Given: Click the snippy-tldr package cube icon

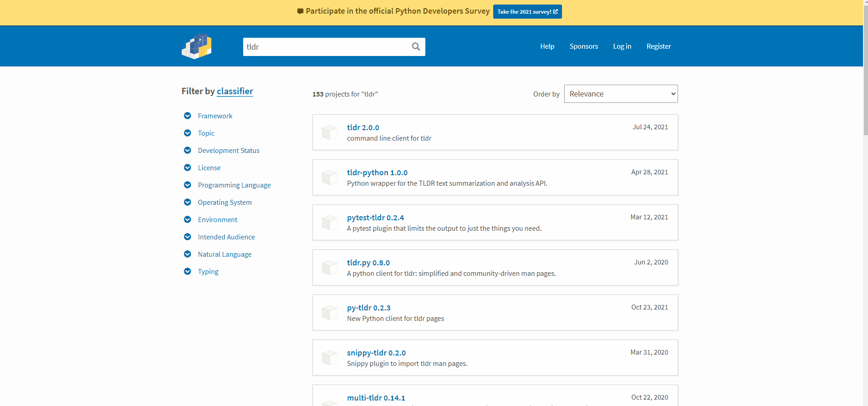Looking at the screenshot, I should [x=329, y=358].
